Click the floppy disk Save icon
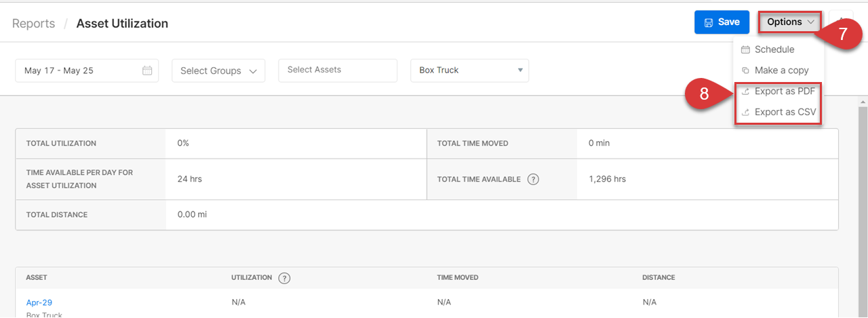The width and height of the screenshot is (868, 318). coord(709,22)
